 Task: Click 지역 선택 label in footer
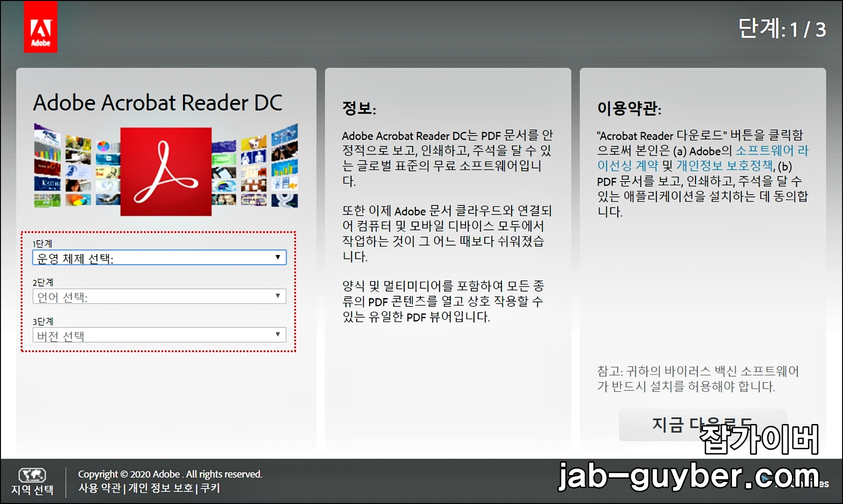pos(32,490)
